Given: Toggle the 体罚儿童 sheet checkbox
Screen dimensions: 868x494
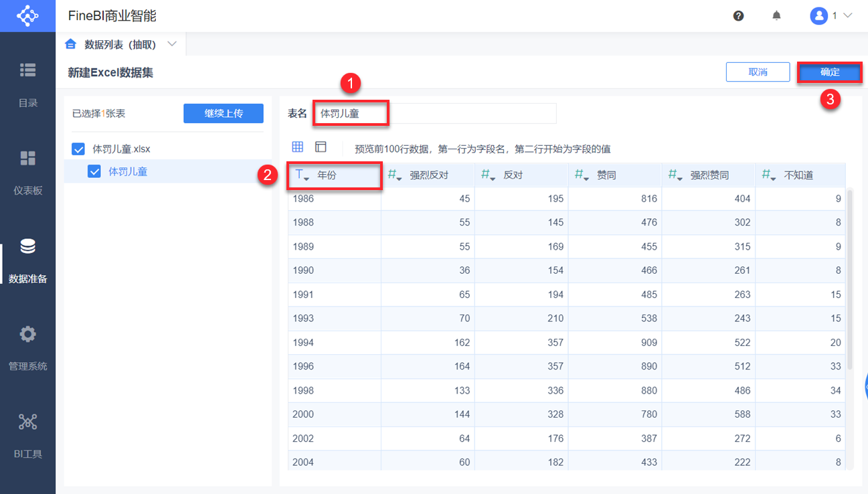Looking at the screenshot, I should [94, 171].
